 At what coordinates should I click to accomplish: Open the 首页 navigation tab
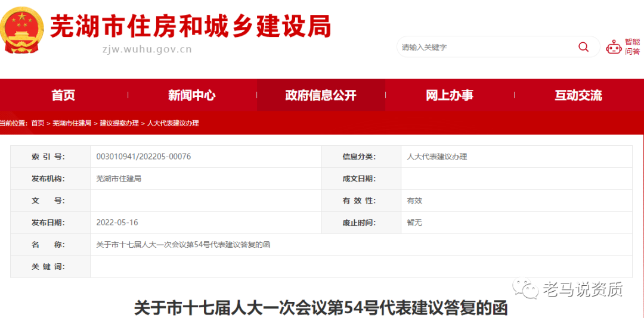tap(63, 95)
